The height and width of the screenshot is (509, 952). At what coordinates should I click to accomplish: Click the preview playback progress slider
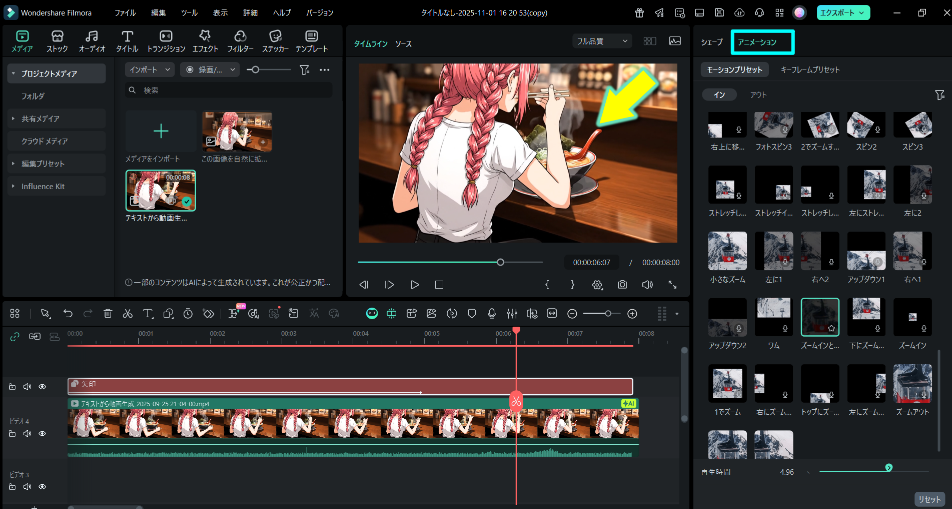(450, 262)
